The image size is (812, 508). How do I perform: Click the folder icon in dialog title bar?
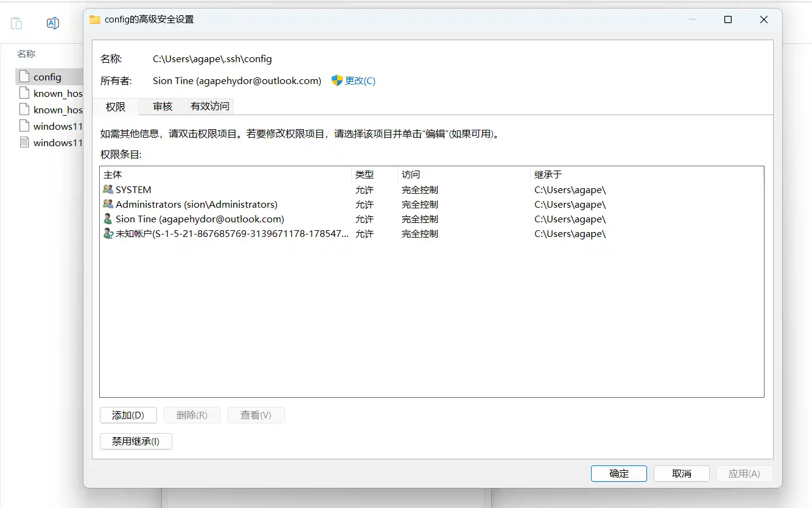tap(95, 19)
